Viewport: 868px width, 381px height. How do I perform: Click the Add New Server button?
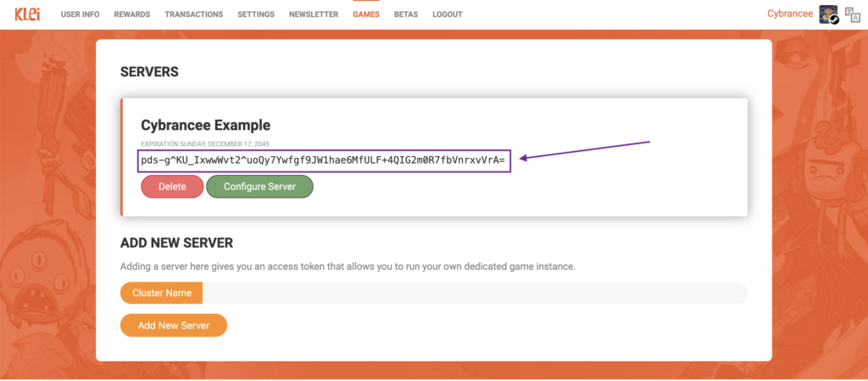click(x=173, y=326)
